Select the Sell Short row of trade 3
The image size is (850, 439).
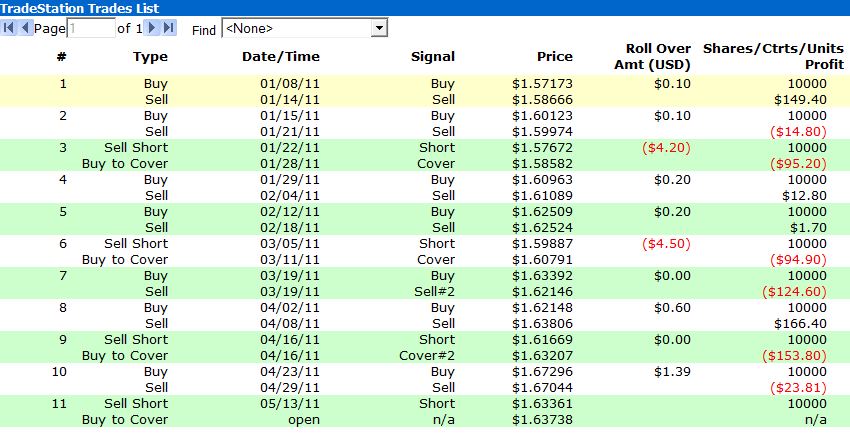(x=425, y=147)
